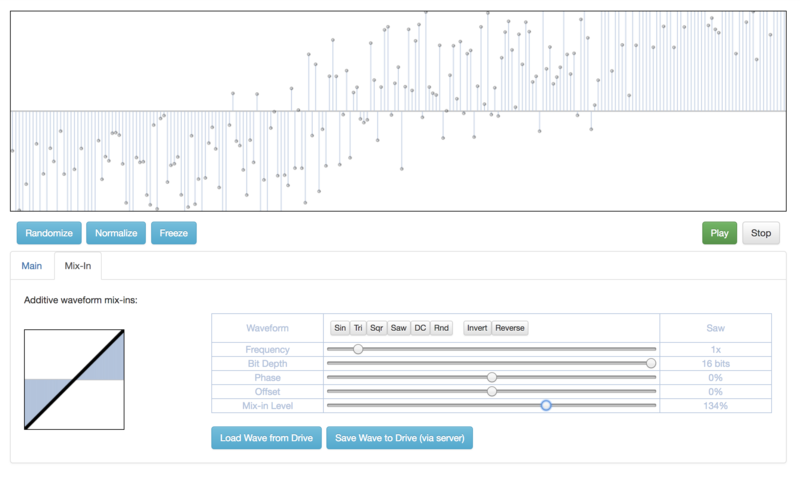Start playback with the Play button

[x=719, y=233]
